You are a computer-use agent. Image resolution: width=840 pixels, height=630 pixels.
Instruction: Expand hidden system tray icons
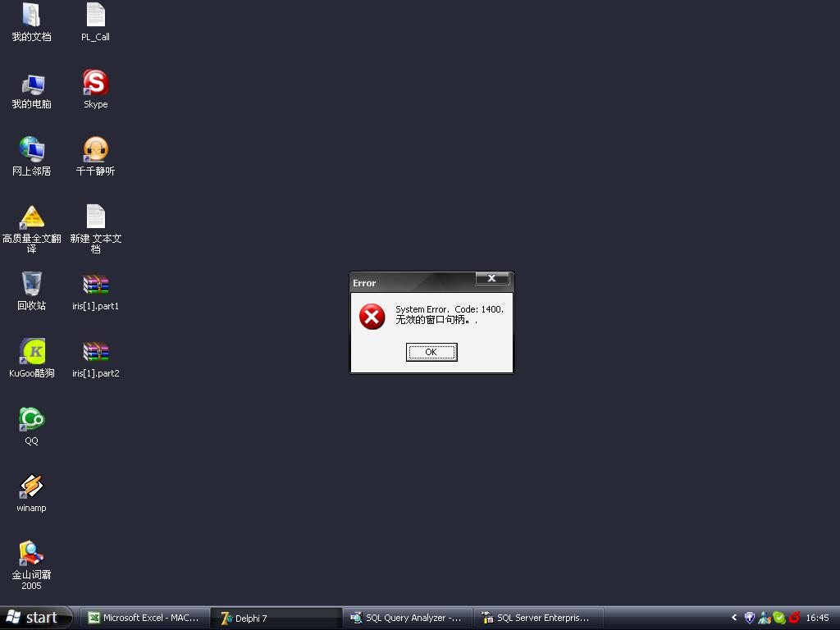click(734, 618)
